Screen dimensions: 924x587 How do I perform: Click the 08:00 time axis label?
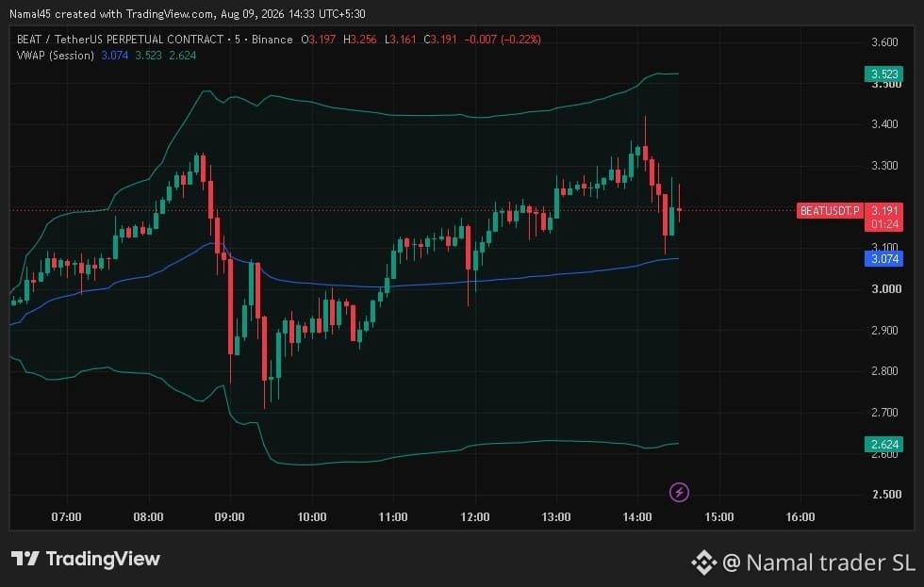(x=148, y=517)
